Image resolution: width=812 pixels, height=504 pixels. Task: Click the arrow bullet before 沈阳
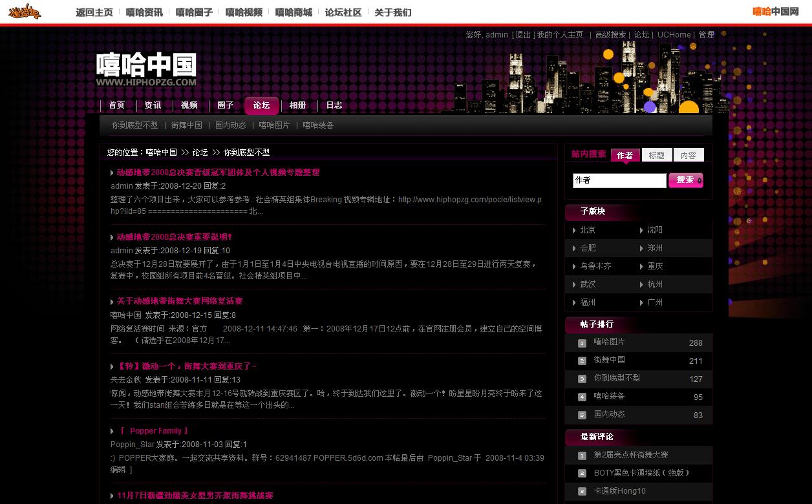click(641, 230)
